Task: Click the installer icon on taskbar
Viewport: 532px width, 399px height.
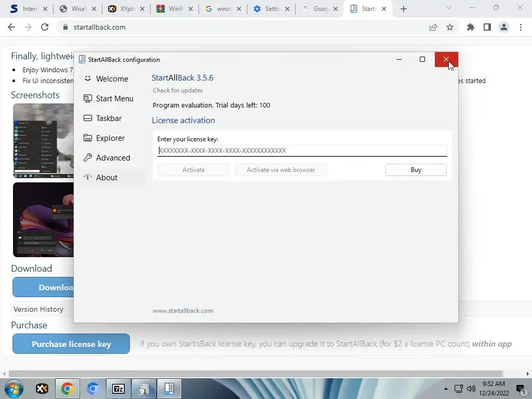Action: click(x=144, y=389)
